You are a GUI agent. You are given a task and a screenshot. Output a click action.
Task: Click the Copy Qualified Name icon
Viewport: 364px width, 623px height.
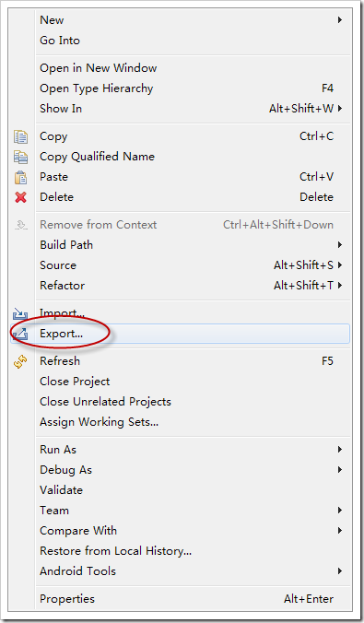20,157
